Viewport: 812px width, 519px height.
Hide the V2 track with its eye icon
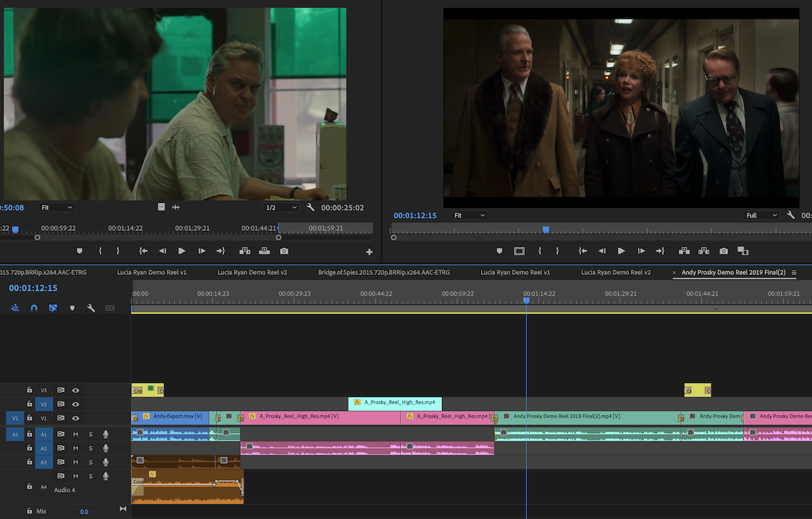pyautogui.click(x=75, y=404)
